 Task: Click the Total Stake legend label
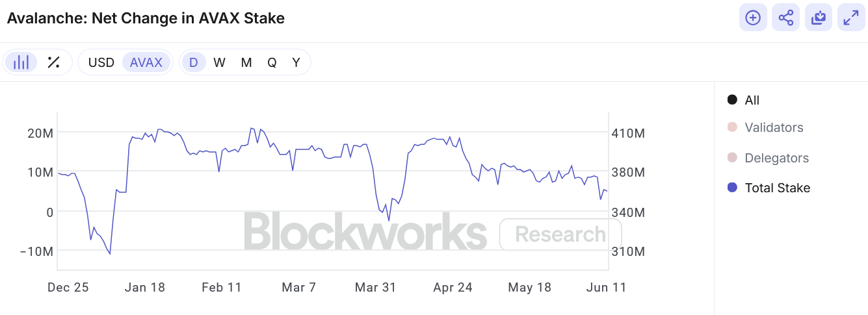[x=778, y=188]
